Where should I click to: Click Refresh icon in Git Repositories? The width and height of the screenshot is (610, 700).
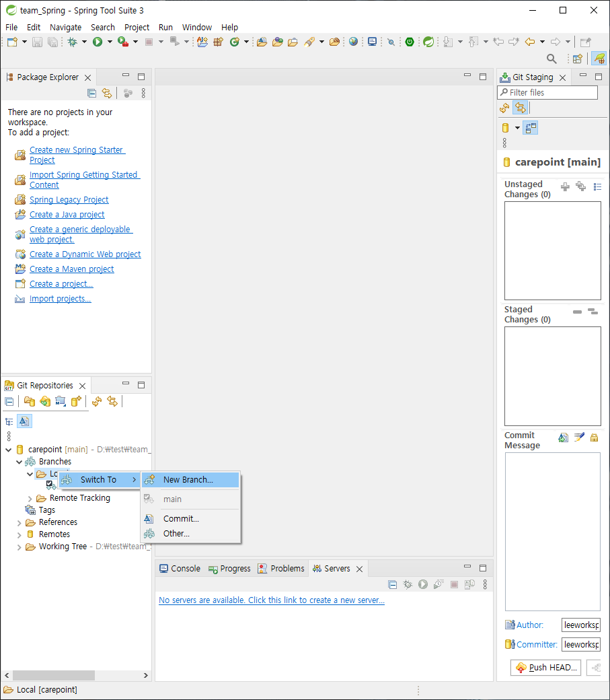tap(97, 401)
